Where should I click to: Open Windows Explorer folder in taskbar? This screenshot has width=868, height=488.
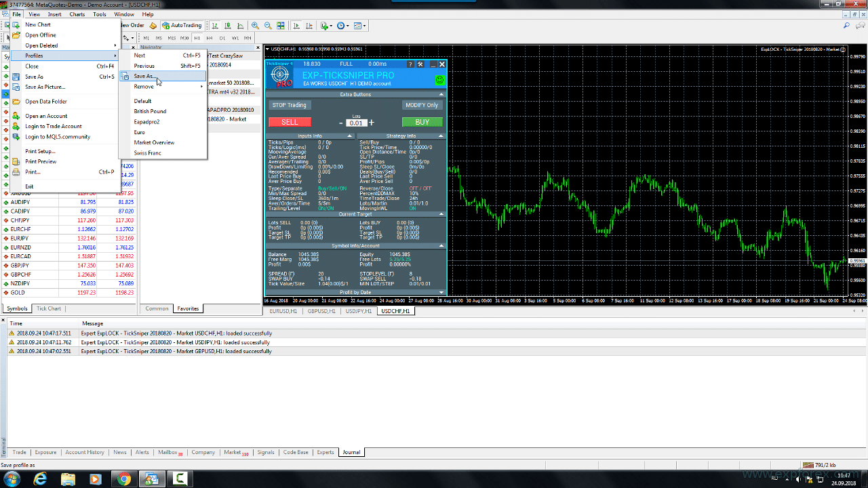pyautogui.click(x=68, y=479)
